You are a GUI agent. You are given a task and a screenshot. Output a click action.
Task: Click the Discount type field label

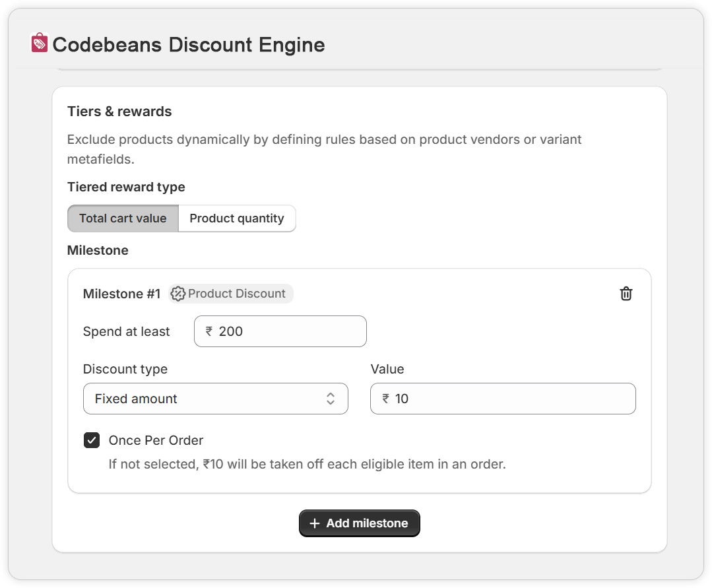tap(125, 369)
